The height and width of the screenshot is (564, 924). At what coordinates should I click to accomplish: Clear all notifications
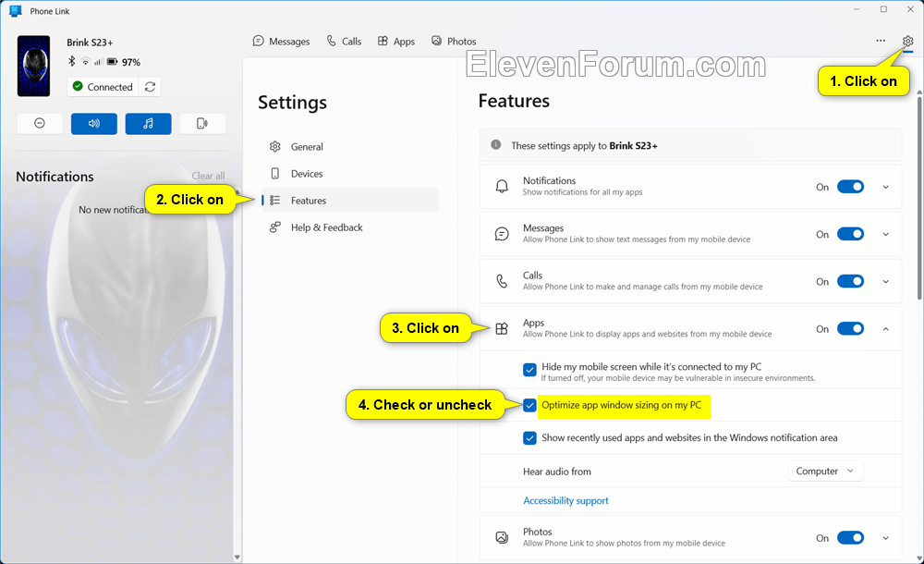pos(208,176)
